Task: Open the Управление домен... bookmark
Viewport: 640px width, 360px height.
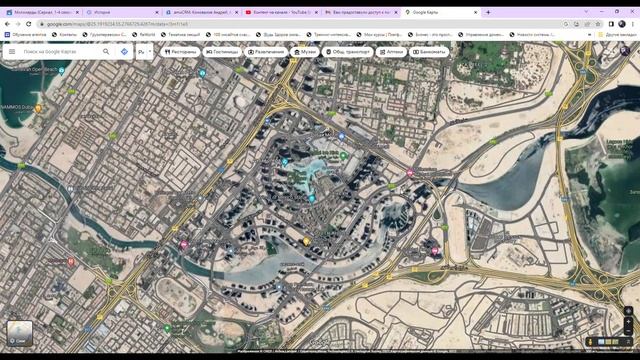Action: pyautogui.click(x=482, y=35)
